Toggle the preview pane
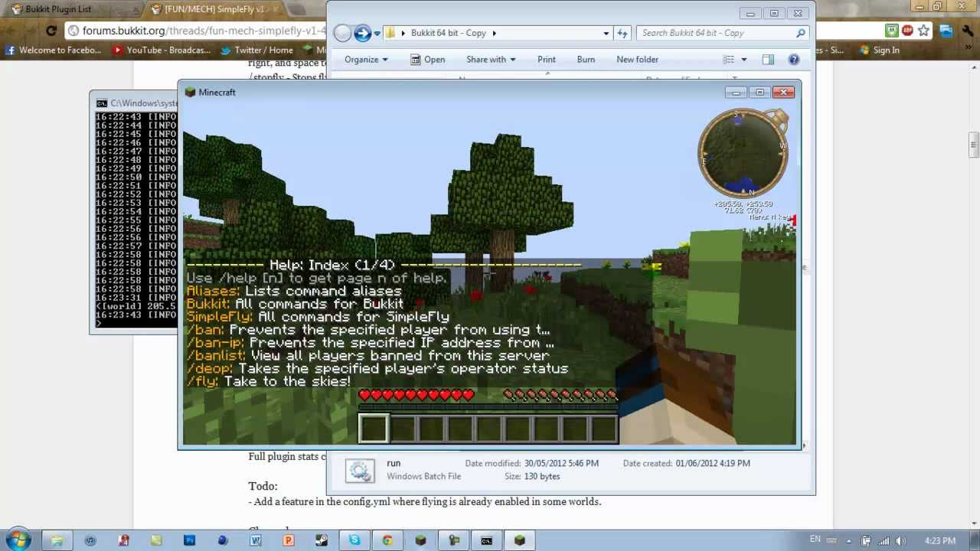 click(x=768, y=60)
